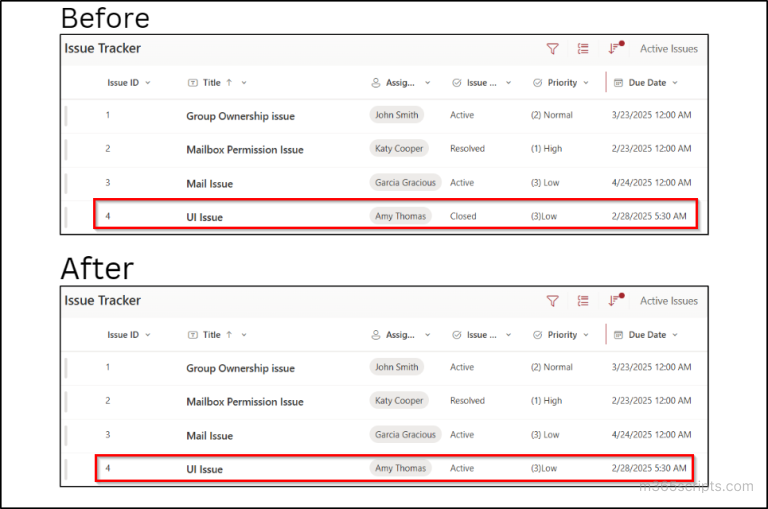The width and height of the screenshot is (768, 509).
Task: Click the Amy Thomas chip in Before panel
Action: [400, 216]
